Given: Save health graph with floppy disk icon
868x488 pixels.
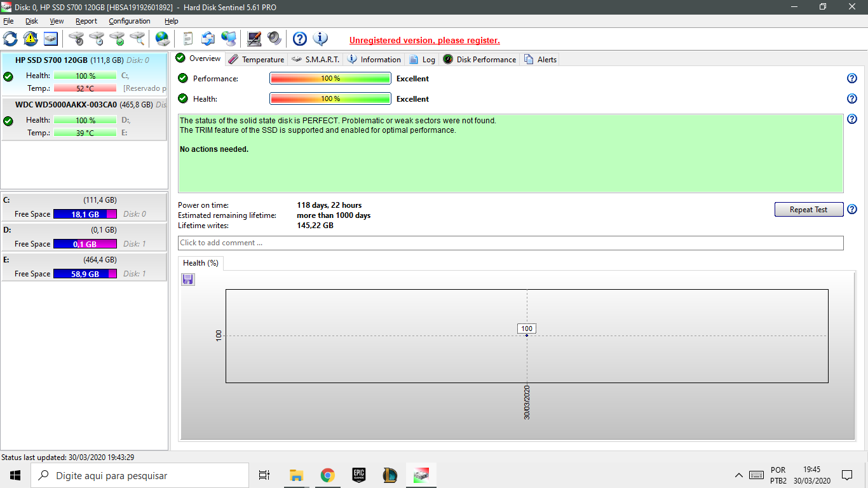Looking at the screenshot, I should click(188, 280).
